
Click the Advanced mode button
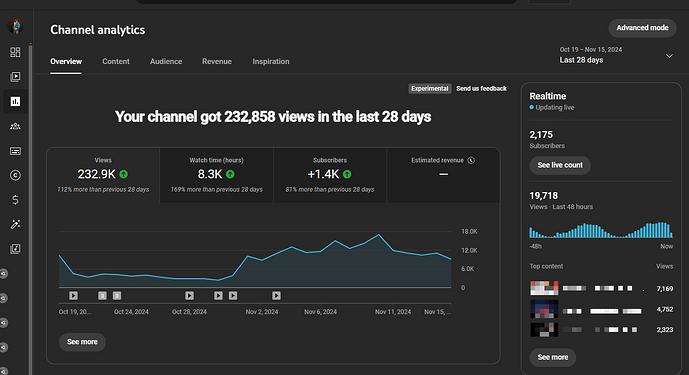[x=642, y=28]
